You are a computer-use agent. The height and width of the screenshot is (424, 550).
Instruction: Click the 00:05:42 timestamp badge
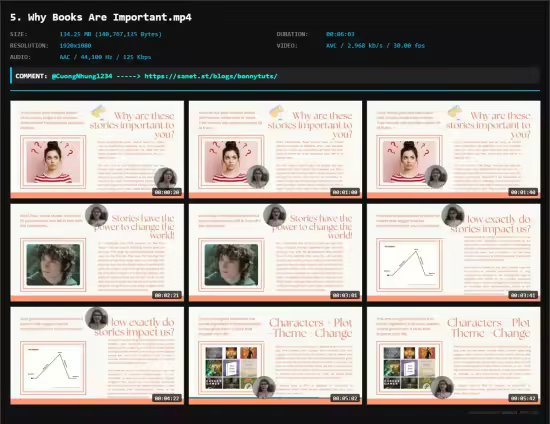(x=523, y=398)
